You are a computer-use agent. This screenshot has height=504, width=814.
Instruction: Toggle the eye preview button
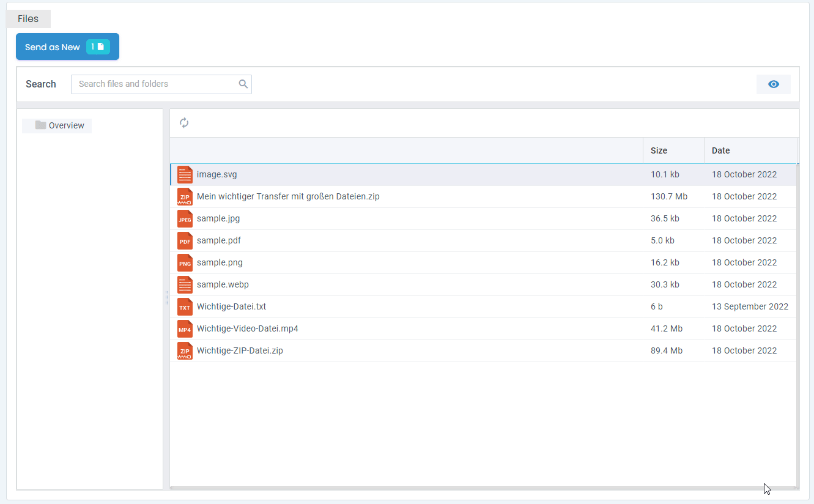[773, 84]
